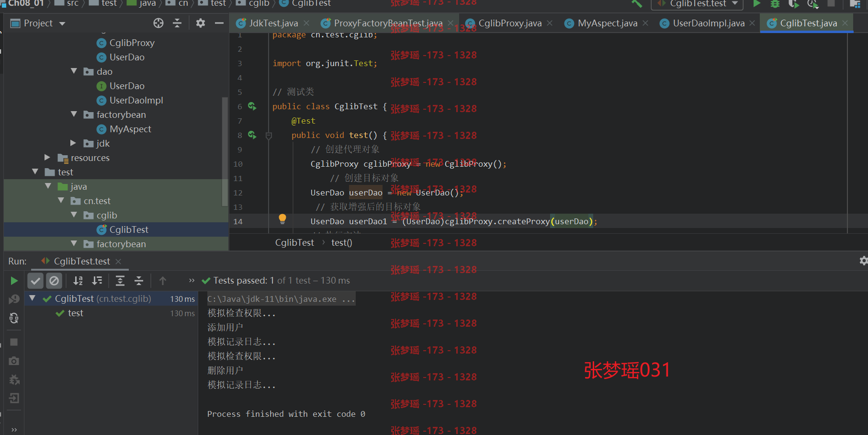The height and width of the screenshot is (435, 868).
Task: Collapse all test results
Action: click(139, 281)
